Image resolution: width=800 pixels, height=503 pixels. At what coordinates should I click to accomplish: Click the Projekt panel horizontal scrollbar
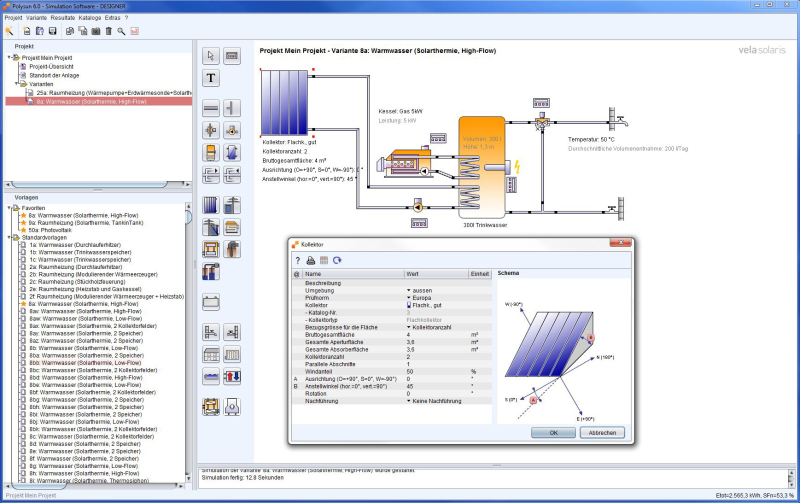(97, 184)
